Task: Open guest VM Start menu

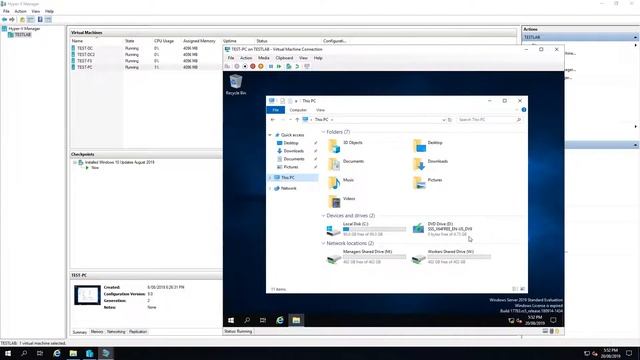Action: point(231,320)
